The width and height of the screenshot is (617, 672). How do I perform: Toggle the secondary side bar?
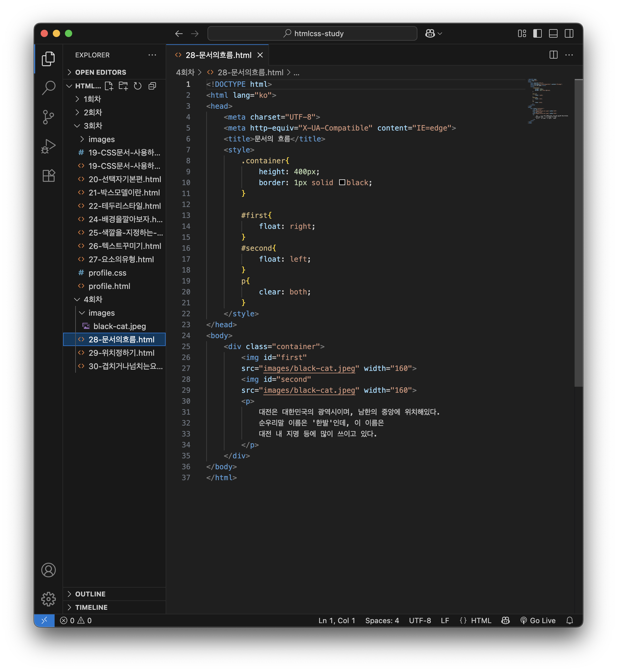[569, 33]
